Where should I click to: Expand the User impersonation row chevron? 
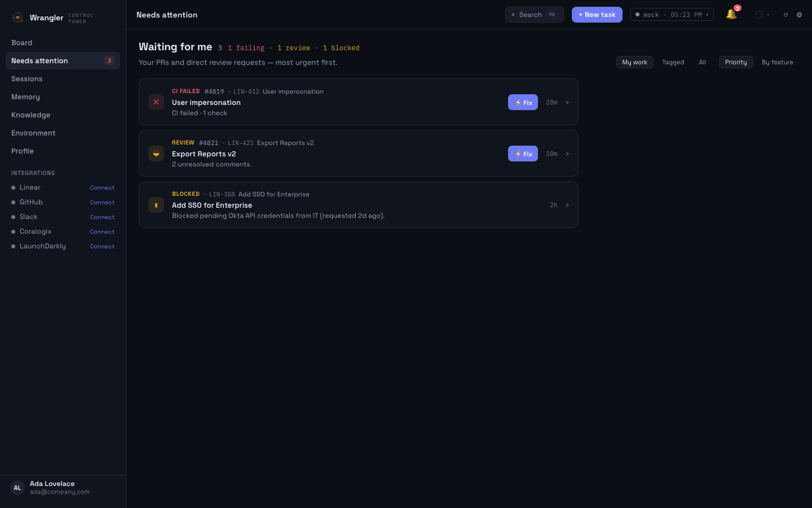tap(567, 102)
